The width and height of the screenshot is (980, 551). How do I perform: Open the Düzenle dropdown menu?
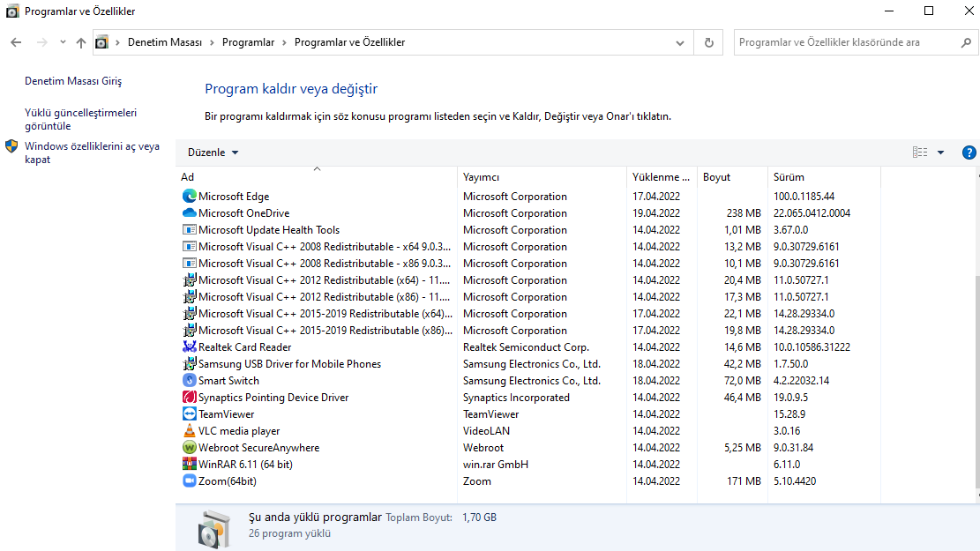[212, 152]
